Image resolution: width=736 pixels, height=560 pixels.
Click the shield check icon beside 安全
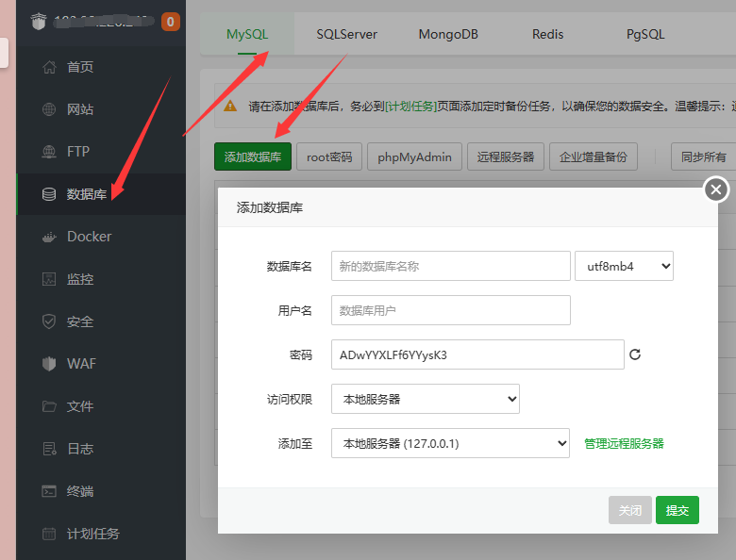49,321
